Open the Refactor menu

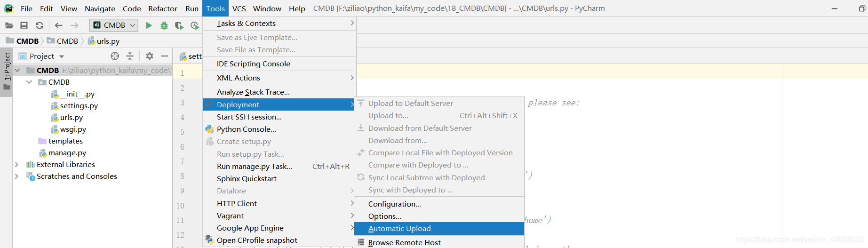[162, 8]
